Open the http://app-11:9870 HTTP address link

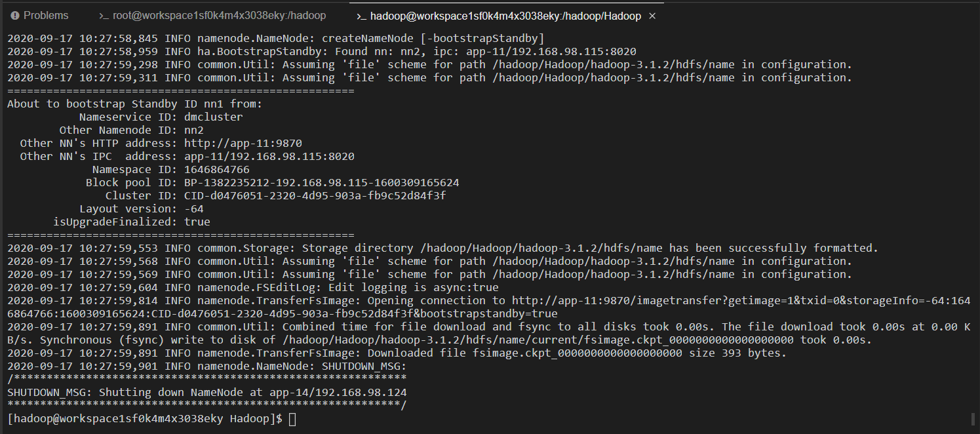[x=243, y=143]
